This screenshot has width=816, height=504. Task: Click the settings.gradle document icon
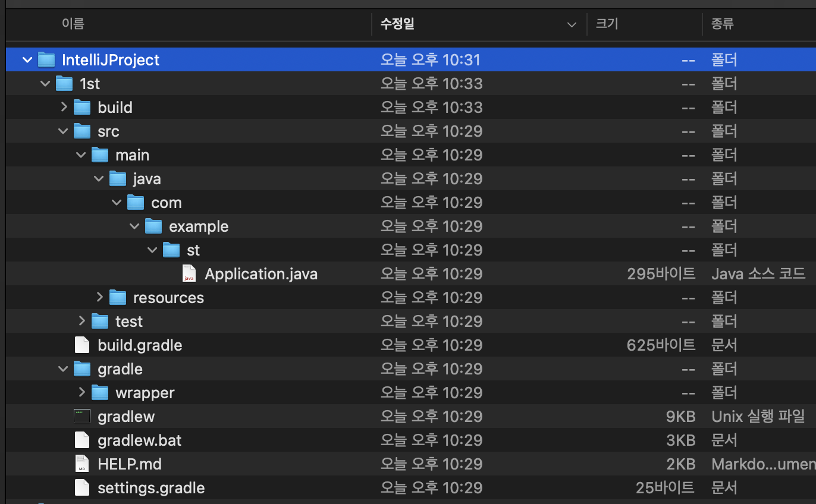[82, 488]
